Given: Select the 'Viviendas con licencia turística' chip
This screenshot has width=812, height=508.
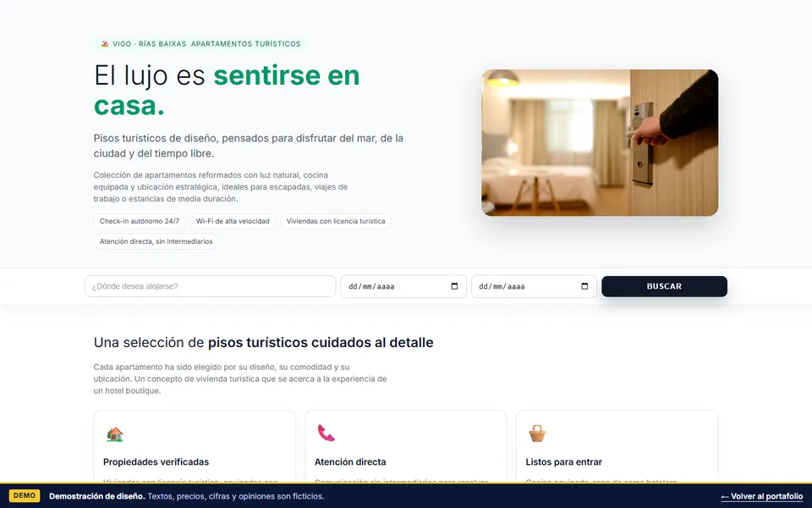Looking at the screenshot, I should coord(336,221).
